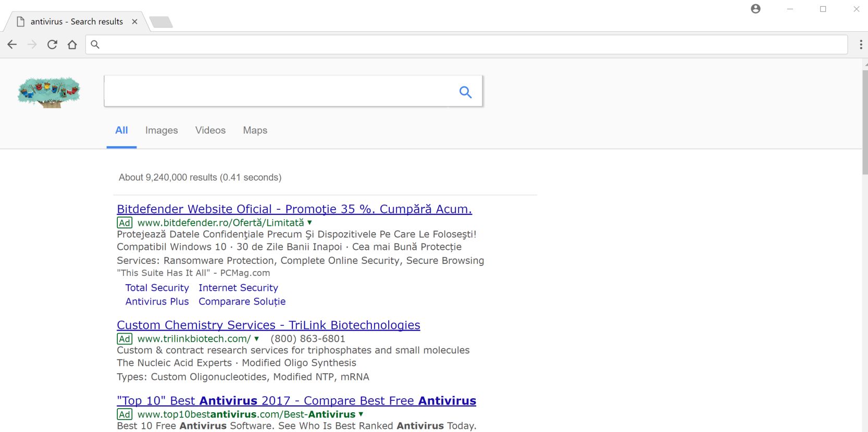Reload the current page

pos(52,45)
